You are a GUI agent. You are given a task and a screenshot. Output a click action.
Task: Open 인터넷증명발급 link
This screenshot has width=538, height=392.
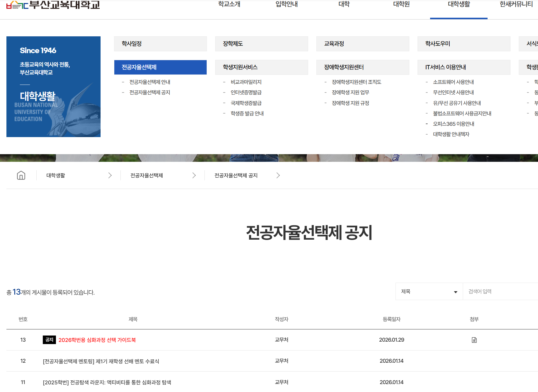point(246,93)
